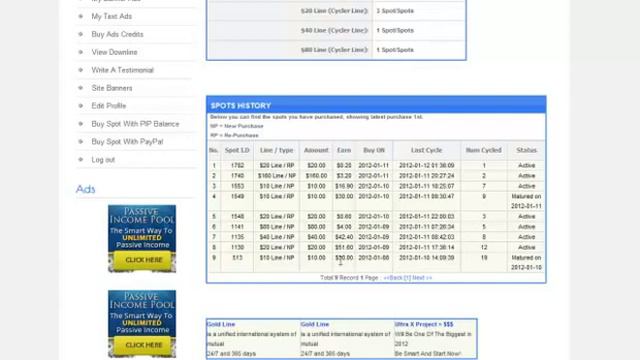Screen dimensions: 640x360
Task: Select spot ID 513 cell
Action: 237,258
